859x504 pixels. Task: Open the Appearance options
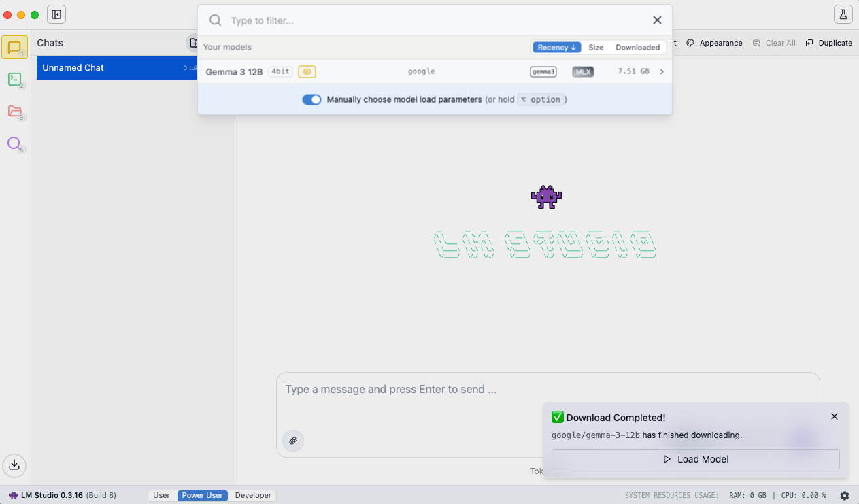coord(714,43)
